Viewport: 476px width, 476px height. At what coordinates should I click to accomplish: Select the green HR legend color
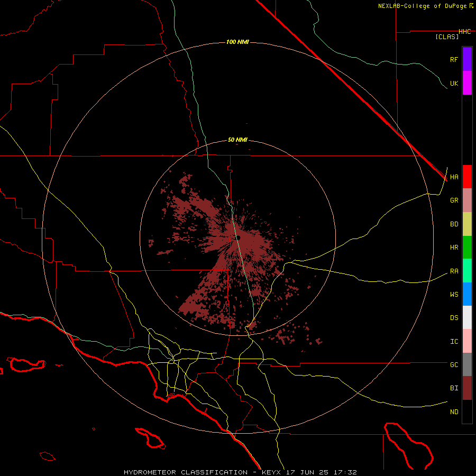click(x=467, y=248)
